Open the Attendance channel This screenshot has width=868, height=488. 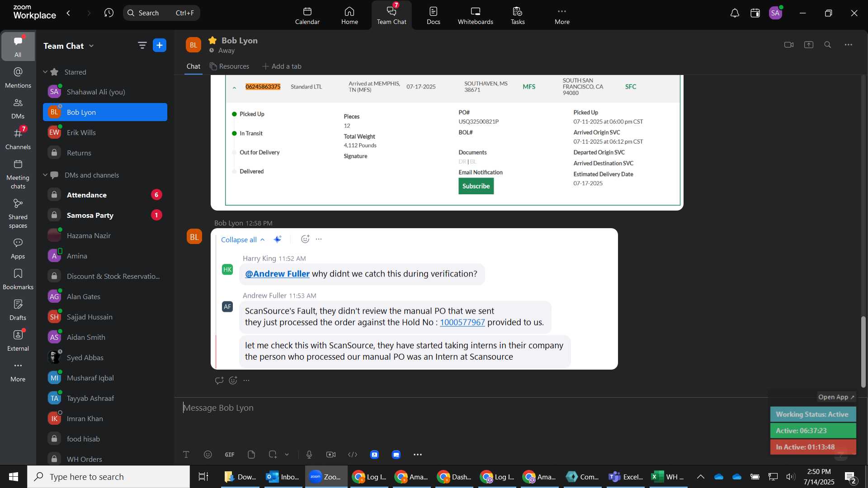click(105, 195)
